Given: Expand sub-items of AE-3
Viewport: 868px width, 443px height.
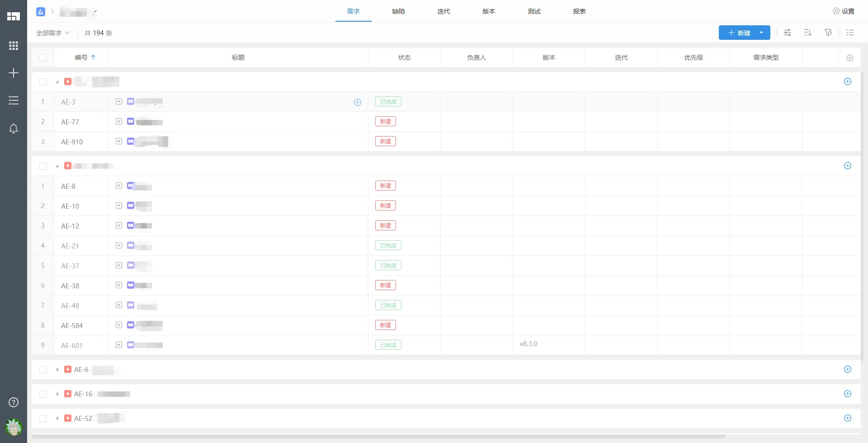Looking at the screenshot, I should (119, 101).
